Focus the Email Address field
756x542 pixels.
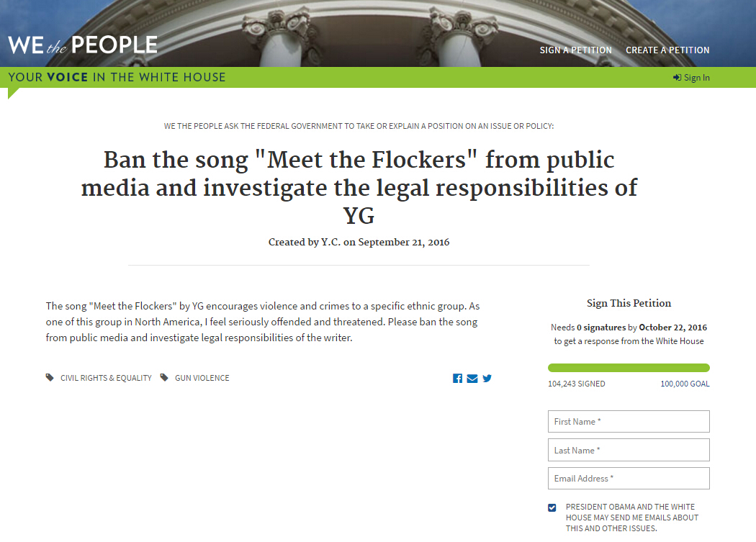point(629,479)
